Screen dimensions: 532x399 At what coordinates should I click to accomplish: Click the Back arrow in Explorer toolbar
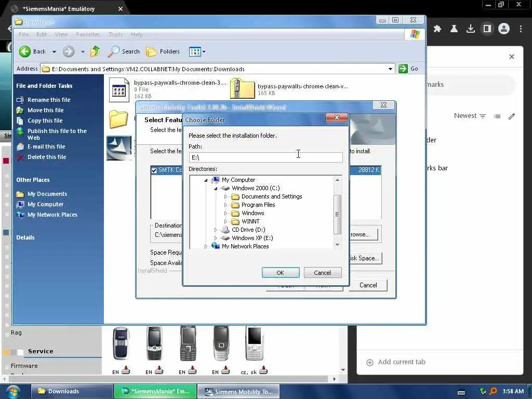pos(25,51)
